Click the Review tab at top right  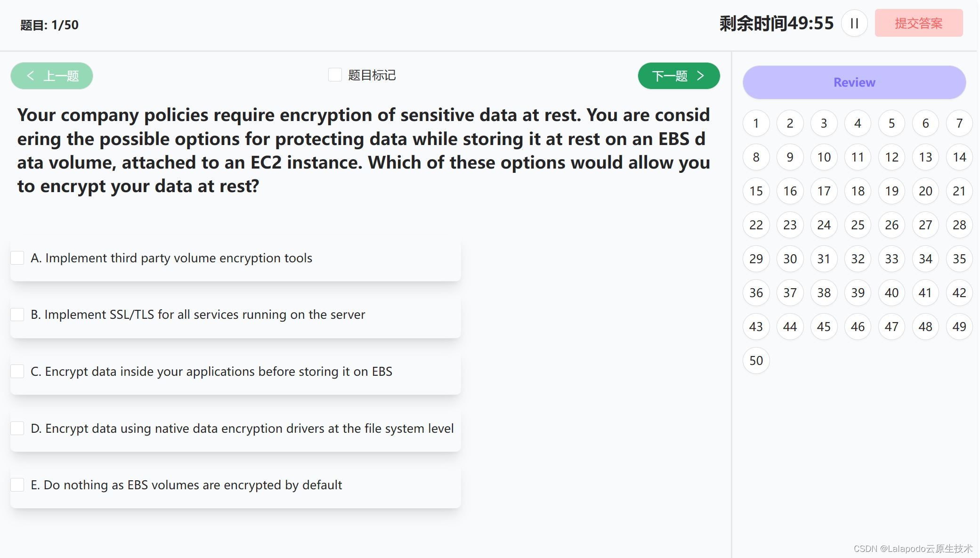coord(855,81)
